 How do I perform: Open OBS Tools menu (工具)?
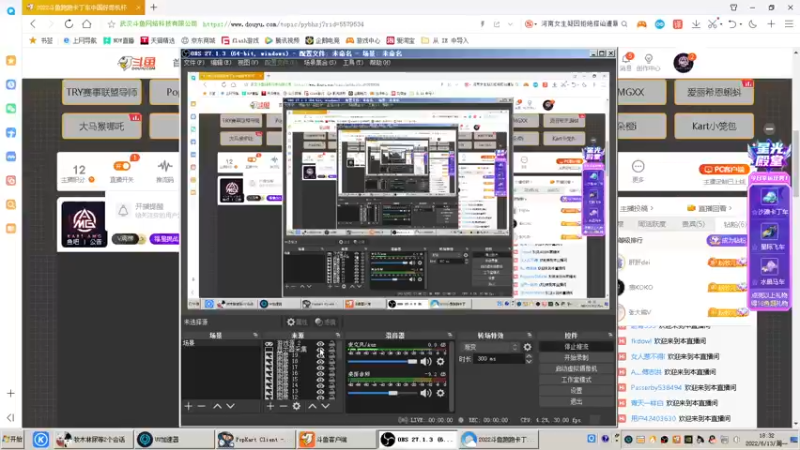353,63
